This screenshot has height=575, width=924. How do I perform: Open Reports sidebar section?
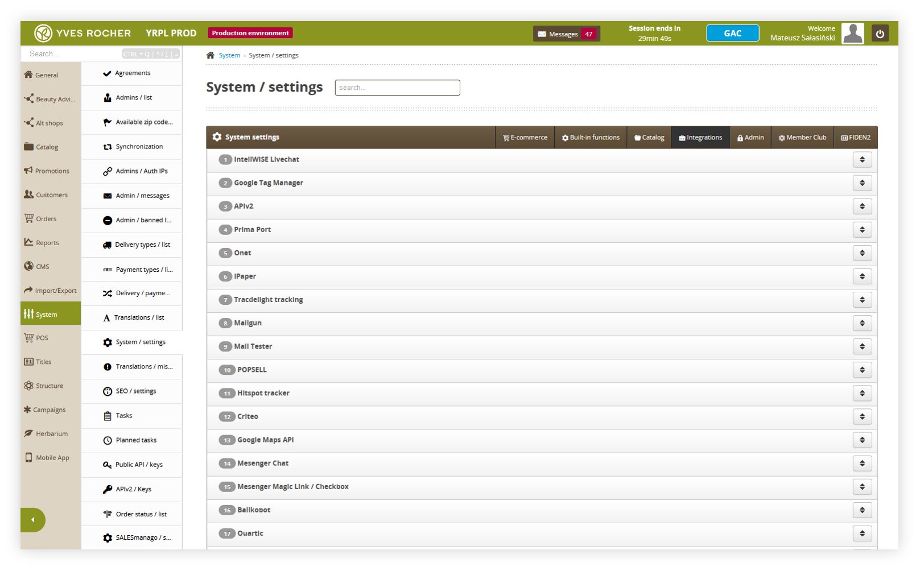point(51,243)
